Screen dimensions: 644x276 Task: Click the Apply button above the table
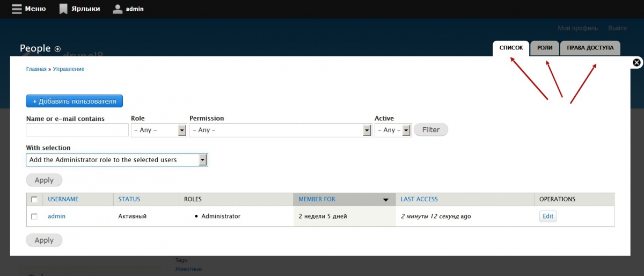coord(44,180)
